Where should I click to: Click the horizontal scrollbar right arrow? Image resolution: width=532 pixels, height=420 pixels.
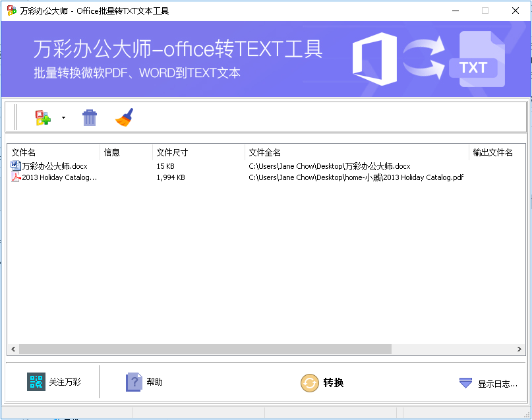click(x=519, y=349)
